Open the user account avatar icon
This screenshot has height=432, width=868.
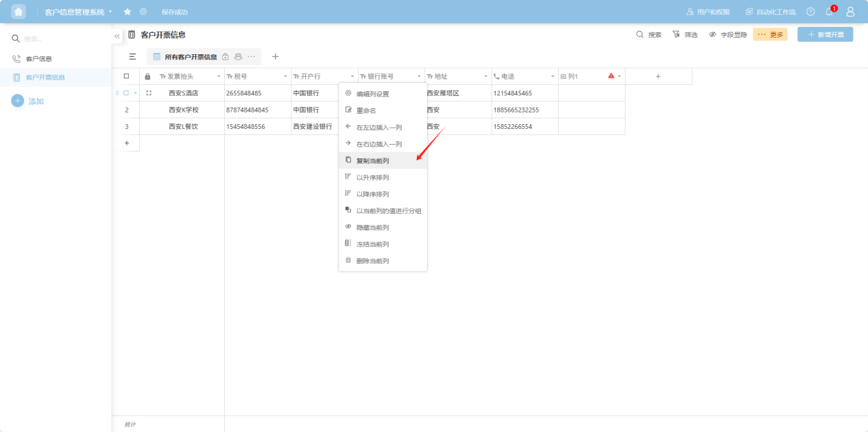pyautogui.click(x=850, y=12)
